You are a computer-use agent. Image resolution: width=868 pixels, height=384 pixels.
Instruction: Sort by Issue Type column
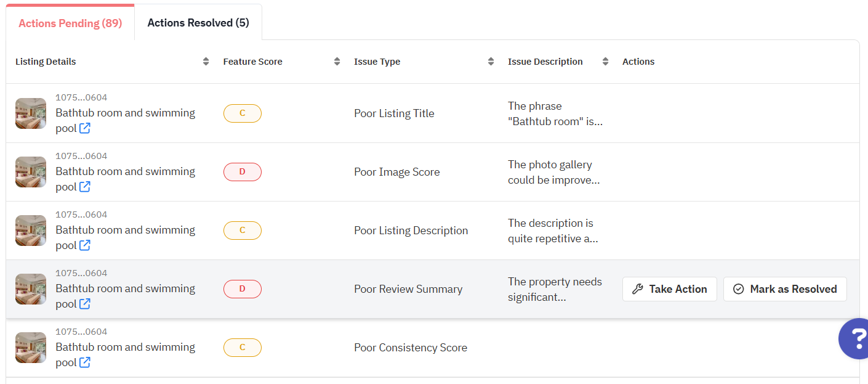(491, 62)
